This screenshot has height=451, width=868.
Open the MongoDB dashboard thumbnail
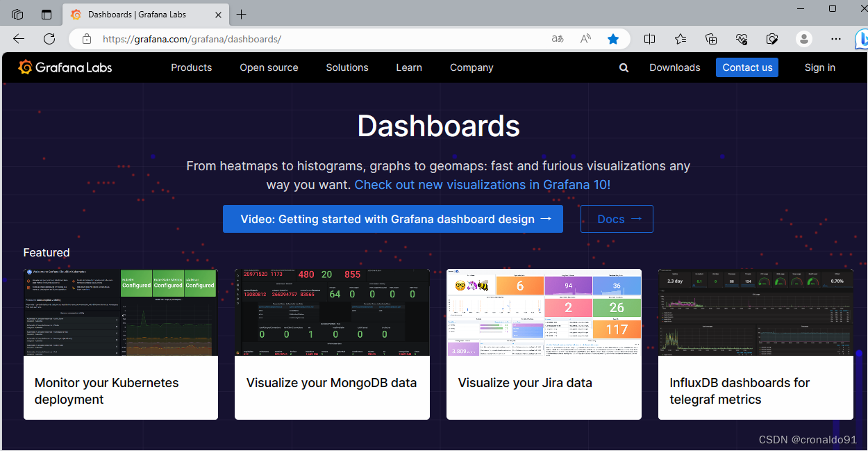tap(332, 313)
